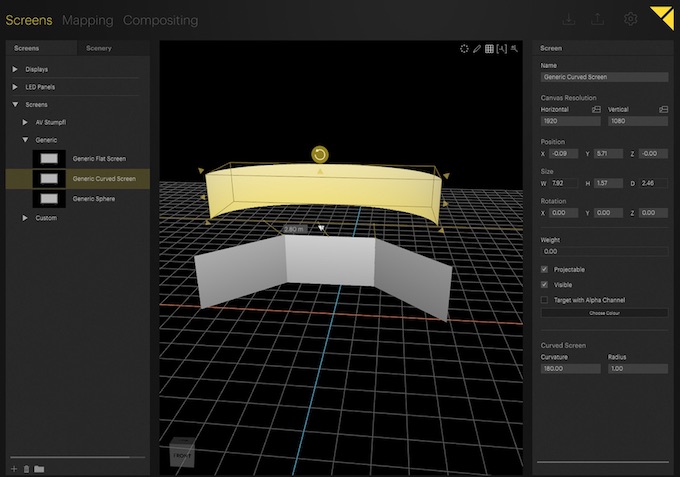Click the Curvature value field
Viewport: 680px width, 477px height.
tap(570, 369)
